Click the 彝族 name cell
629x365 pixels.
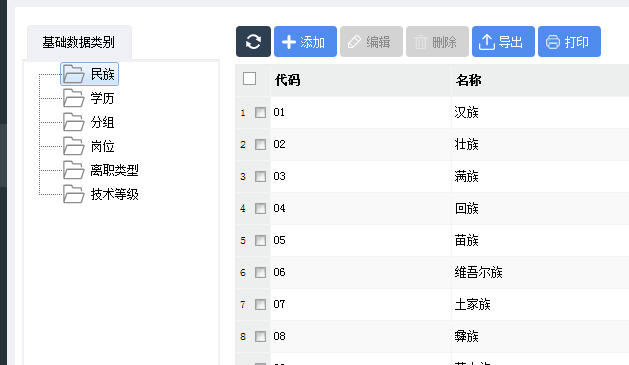pyautogui.click(x=540, y=336)
